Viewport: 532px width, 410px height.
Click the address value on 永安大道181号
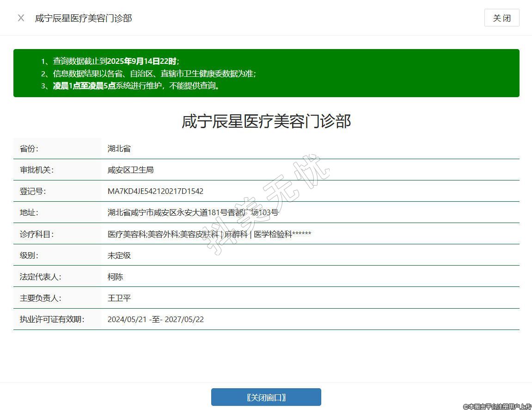tap(193, 212)
